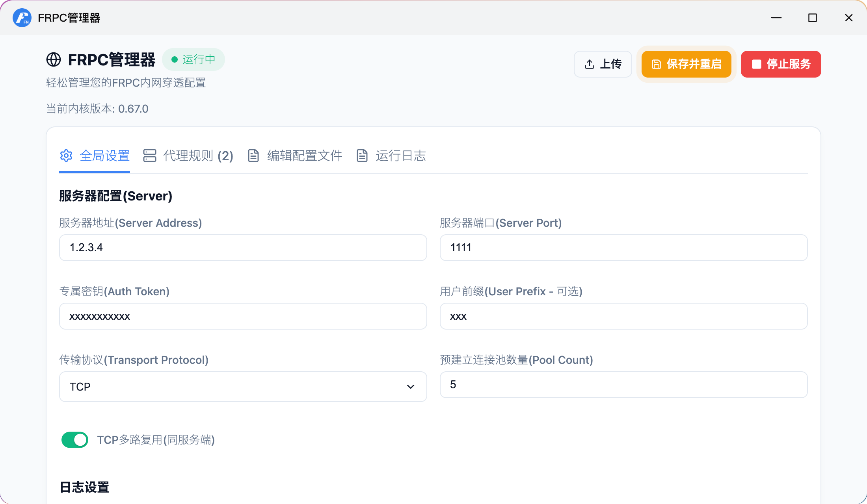Click the chevron arrow in protocol dropdown
Screen dimensions: 867x504
410,387
